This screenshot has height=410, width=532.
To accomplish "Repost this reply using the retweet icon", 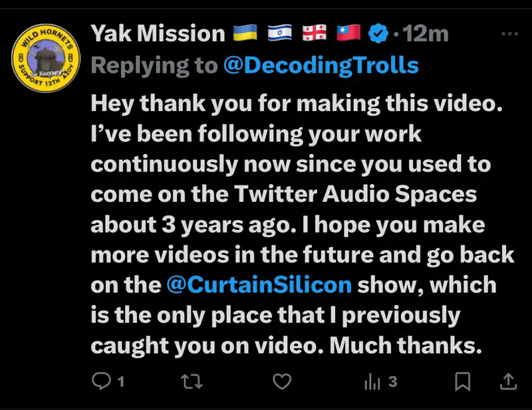I will (x=192, y=381).
